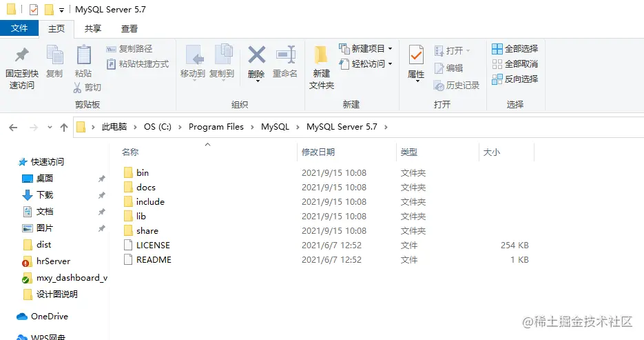Image resolution: width=644 pixels, height=340 pixels.
Task: Click the 删除 X icon
Action: 257,55
